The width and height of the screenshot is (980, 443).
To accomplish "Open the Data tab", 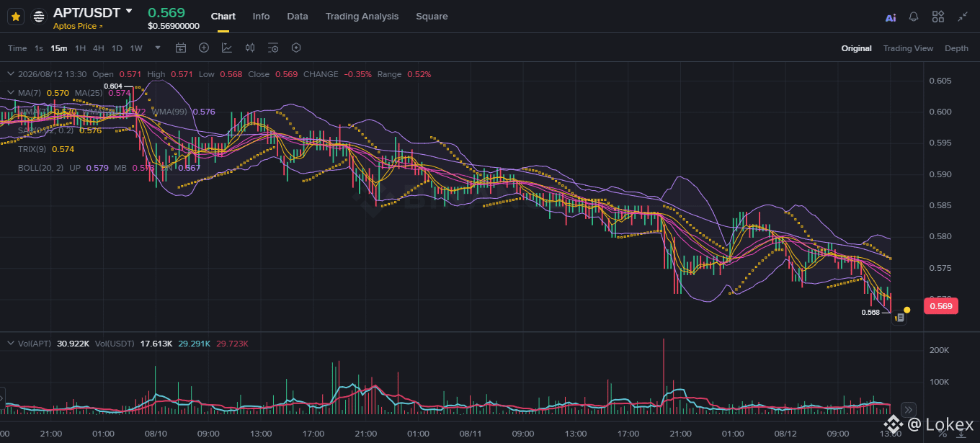I will coord(298,16).
